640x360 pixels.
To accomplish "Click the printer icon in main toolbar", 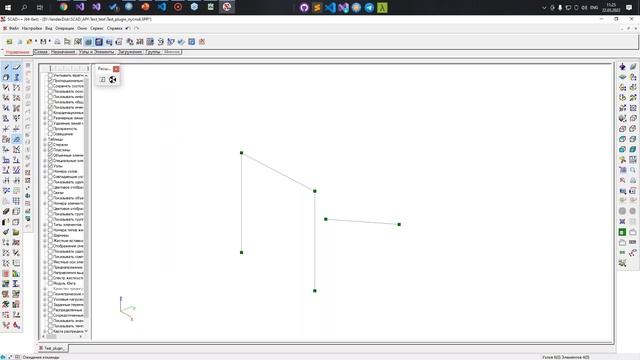I will tap(58, 42).
